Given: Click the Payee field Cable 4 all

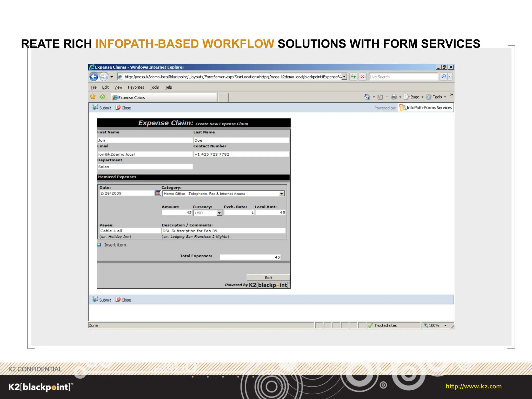Looking at the screenshot, I should (x=130, y=231).
